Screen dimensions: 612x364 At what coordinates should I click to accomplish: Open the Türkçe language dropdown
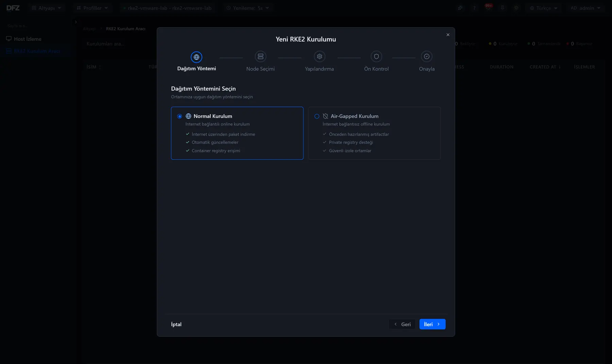543,8
